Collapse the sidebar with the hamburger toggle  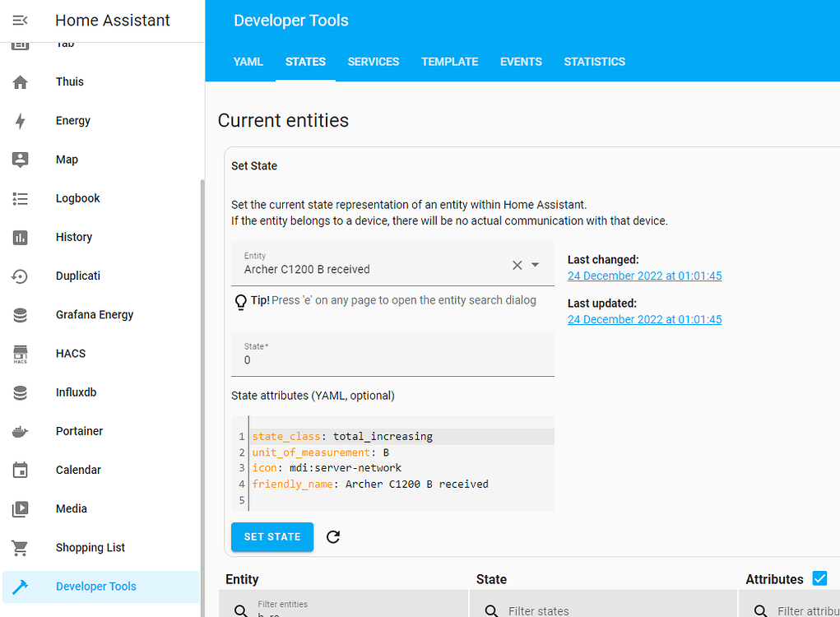[20, 21]
